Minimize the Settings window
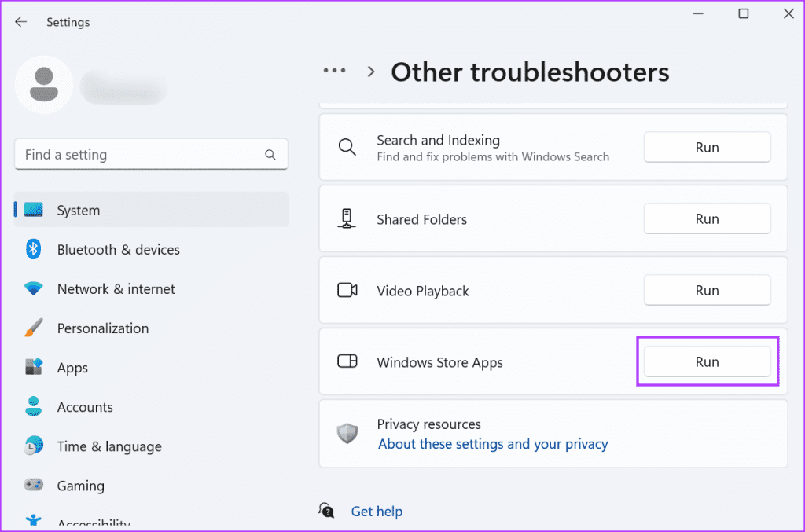805x532 pixels. 698,14
